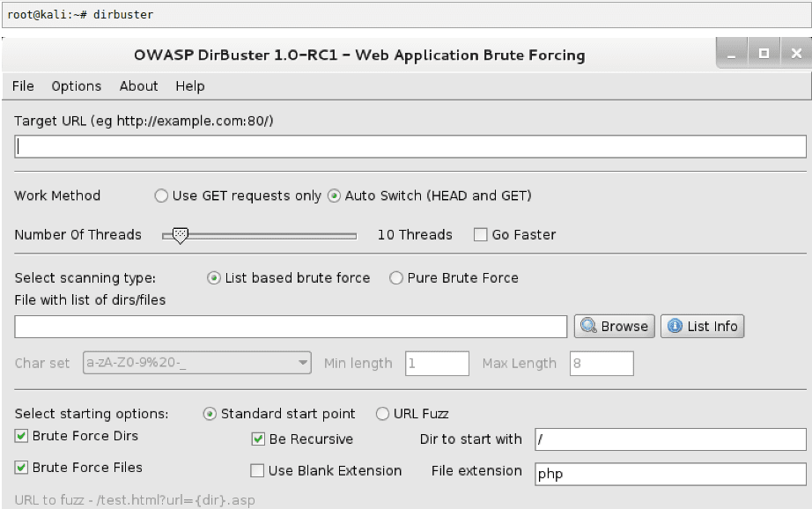Enable the Go Faster checkbox
The image size is (812, 509).
[480, 235]
